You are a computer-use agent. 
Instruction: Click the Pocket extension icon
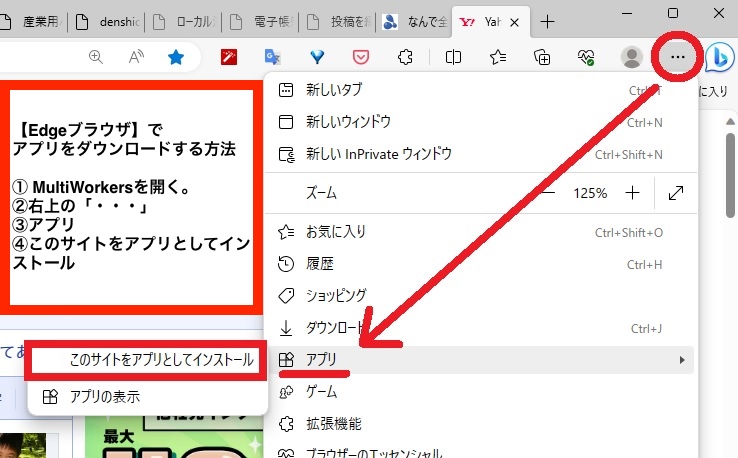click(361, 57)
